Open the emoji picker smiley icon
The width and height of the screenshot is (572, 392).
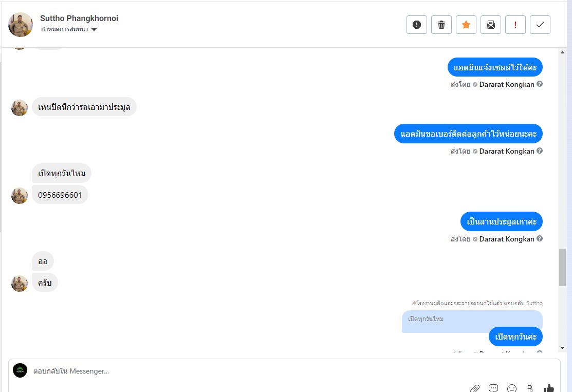pos(512,388)
